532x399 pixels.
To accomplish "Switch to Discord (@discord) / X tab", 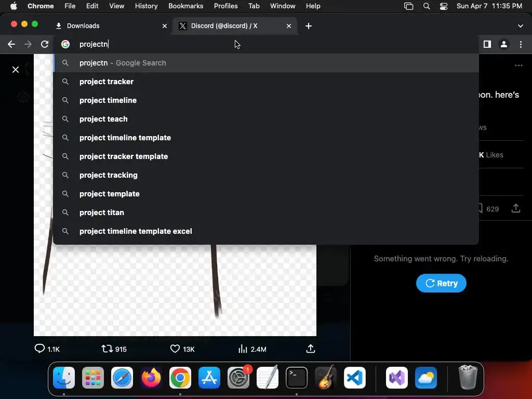I will 235,26.
